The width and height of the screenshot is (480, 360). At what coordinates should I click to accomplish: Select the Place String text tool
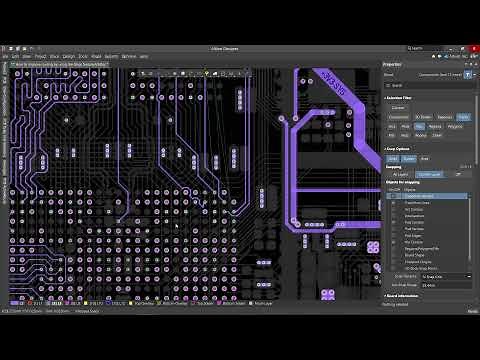239,73
